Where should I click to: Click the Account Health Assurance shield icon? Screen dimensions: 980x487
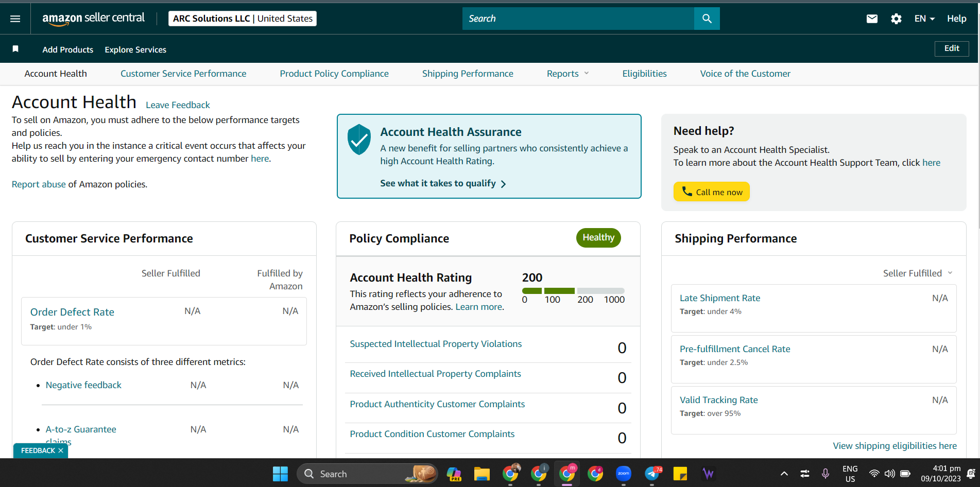[x=359, y=139]
